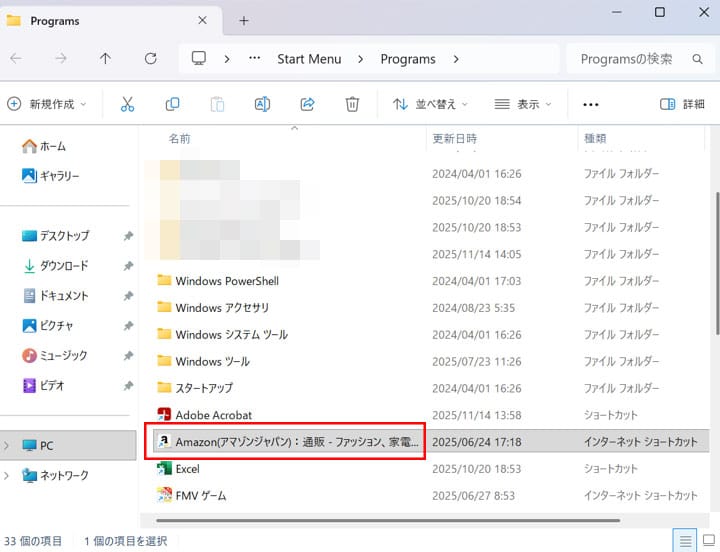Click the Cut scissors icon in toolbar
The width and height of the screenshot is (720, 552).
[x=127, y=104]
